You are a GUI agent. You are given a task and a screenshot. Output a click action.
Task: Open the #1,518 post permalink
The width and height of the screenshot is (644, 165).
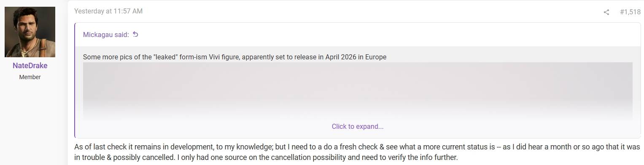coord(630,12)
